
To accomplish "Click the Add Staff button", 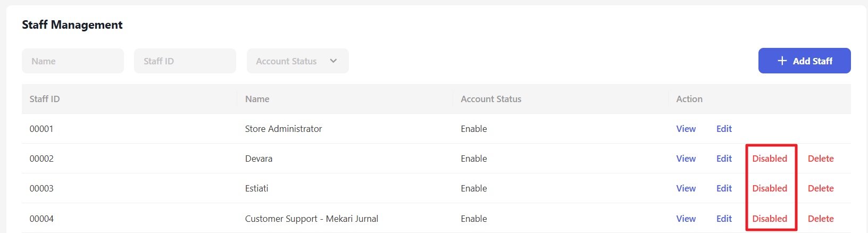I will click(804, 61).
